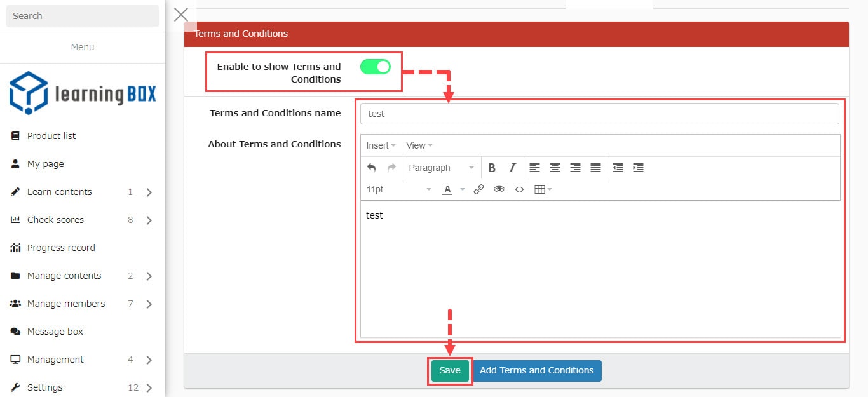
Task: Click the preview eye icon
Action: 499,189
